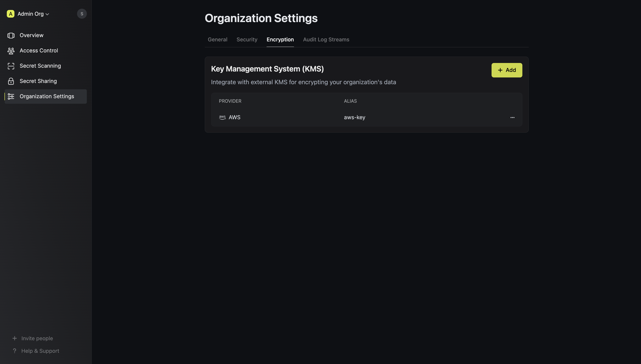Click the Invite people plus icon

14,338
